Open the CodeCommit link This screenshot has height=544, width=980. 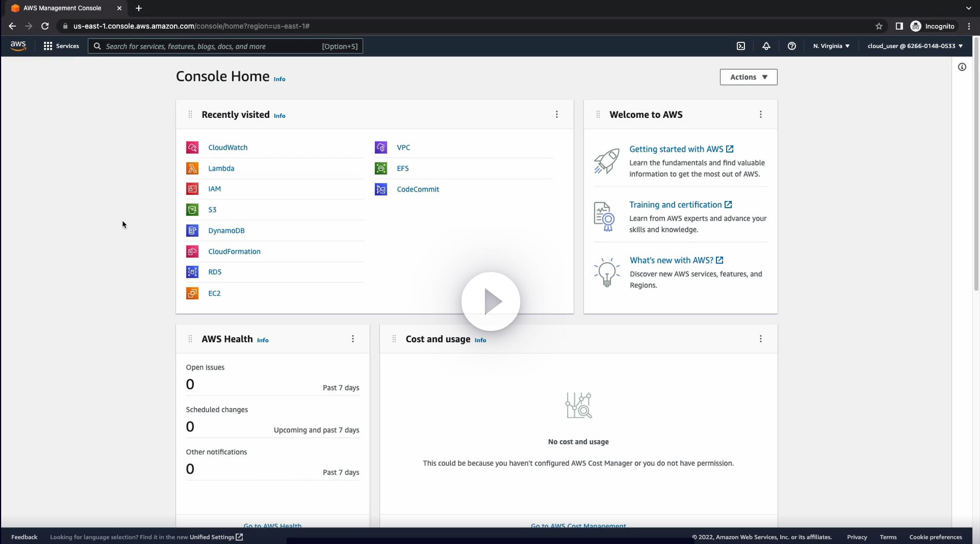coord(418,189)
